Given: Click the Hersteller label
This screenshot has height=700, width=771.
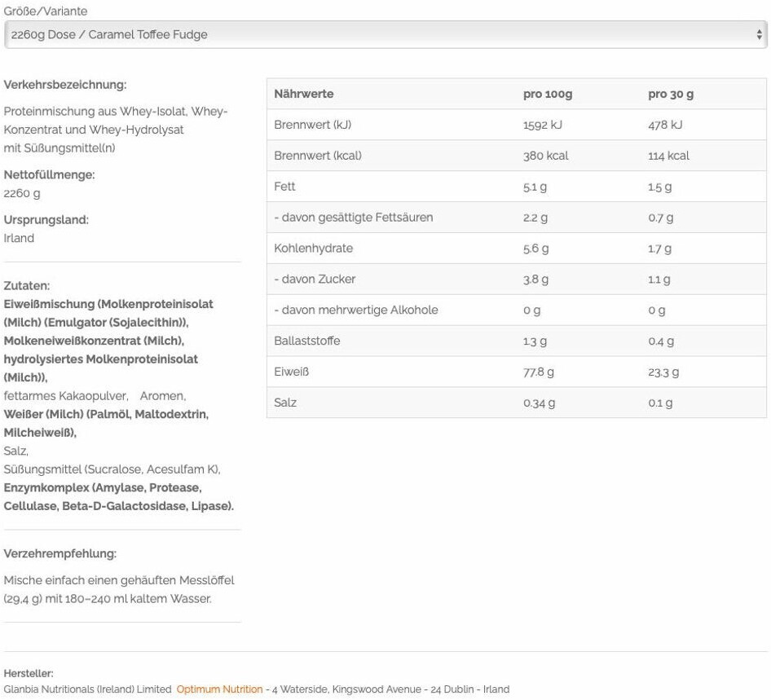Looking at the screenshot, I should click(x=29, y=673).
